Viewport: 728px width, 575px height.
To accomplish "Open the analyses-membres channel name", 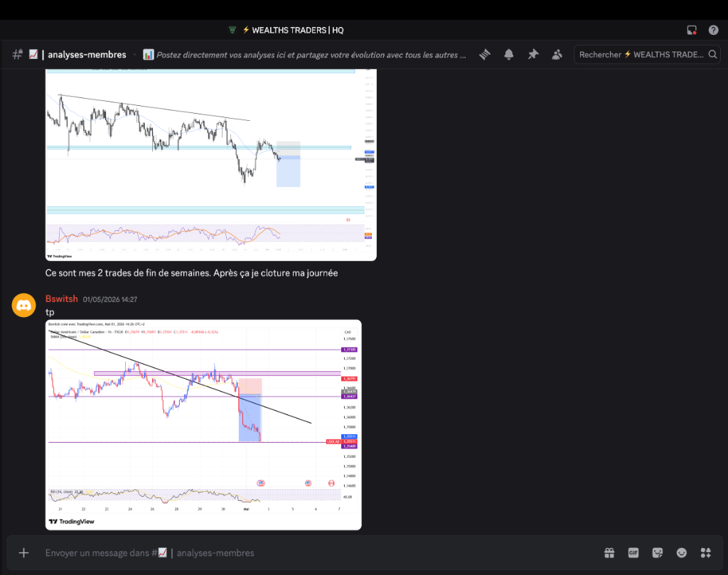I will click(87, 55).
